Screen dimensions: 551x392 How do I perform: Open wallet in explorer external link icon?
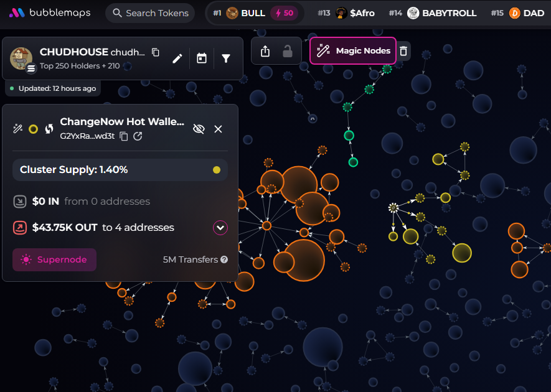(x=138, y=136)
